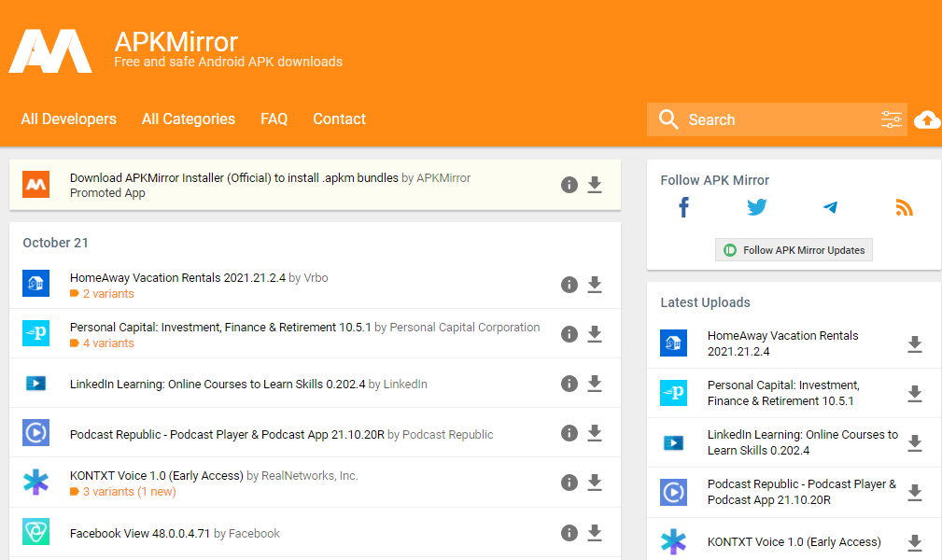
Task: Open APKMirror Facebook page icon
Action: point(683,207)
